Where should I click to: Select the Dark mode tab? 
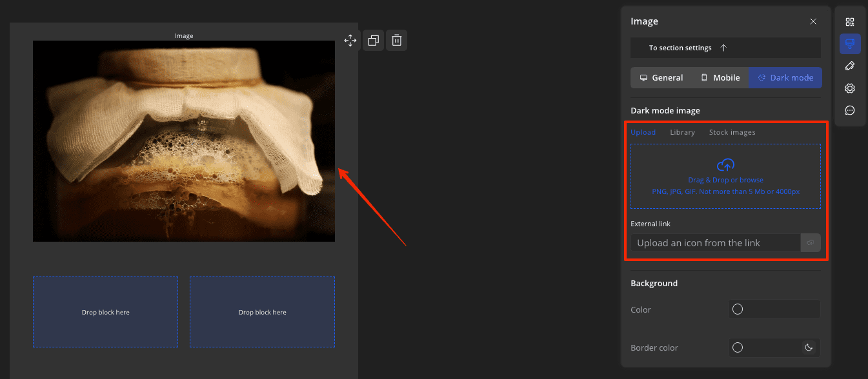tap(785, 77)
